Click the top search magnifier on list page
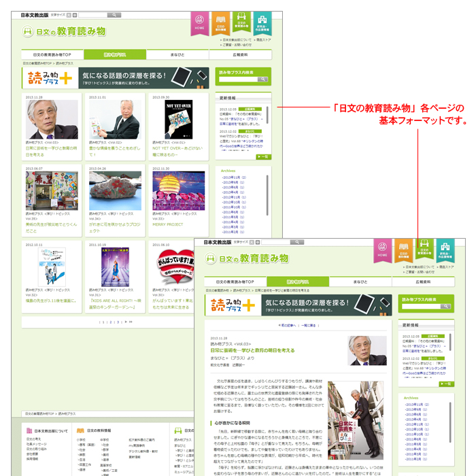 [114, 15]
